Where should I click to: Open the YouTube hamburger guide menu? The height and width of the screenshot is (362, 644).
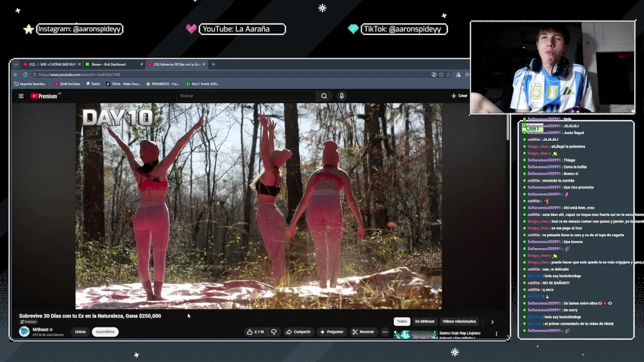[x=21, y=96]
